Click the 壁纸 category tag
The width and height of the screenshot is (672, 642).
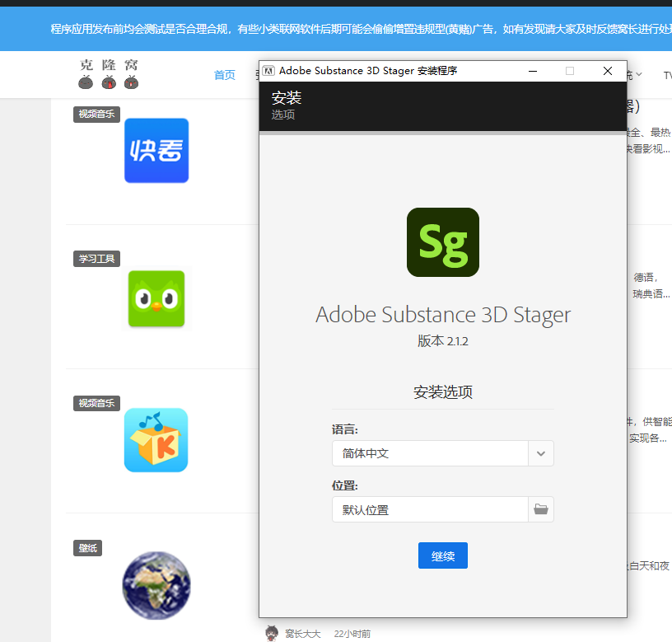[x=87, y=548]
